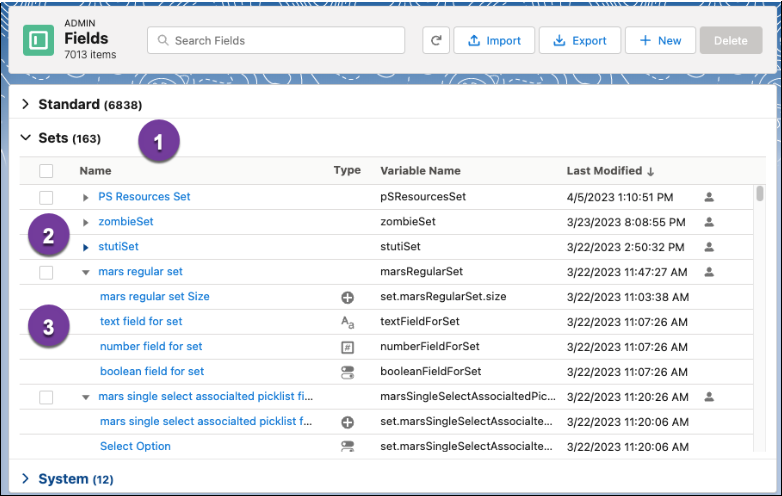Click user icon in stutiSet row
Screen dimensions: 782x496
709,247
